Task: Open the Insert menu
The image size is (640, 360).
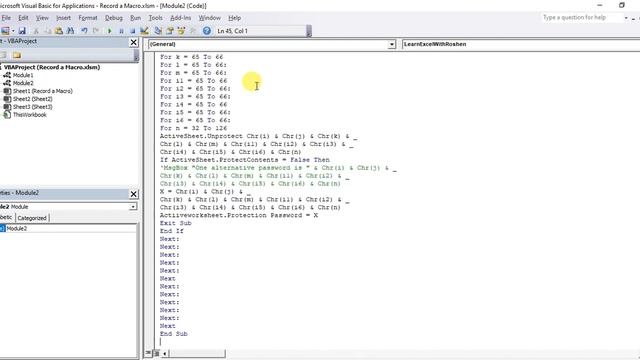Action: click(63, 18)
